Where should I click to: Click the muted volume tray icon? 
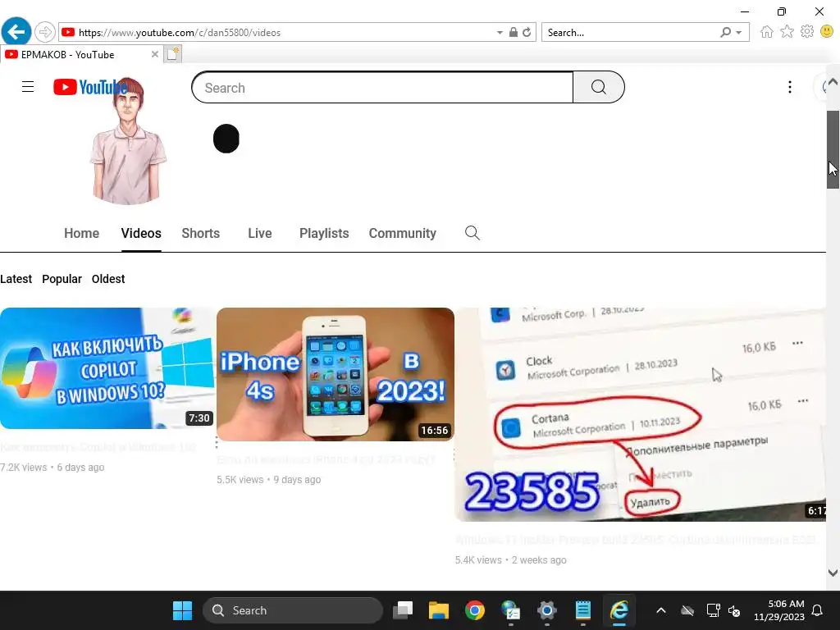734,610
